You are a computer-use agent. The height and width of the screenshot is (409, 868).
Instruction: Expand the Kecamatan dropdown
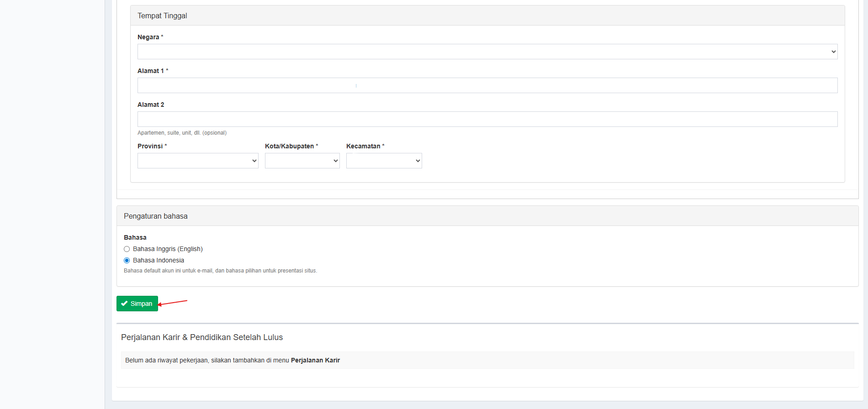click(384, 161)
